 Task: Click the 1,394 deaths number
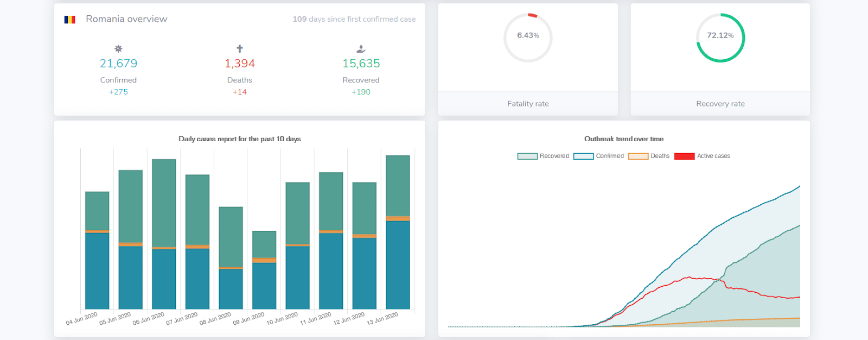coord(240,64)
